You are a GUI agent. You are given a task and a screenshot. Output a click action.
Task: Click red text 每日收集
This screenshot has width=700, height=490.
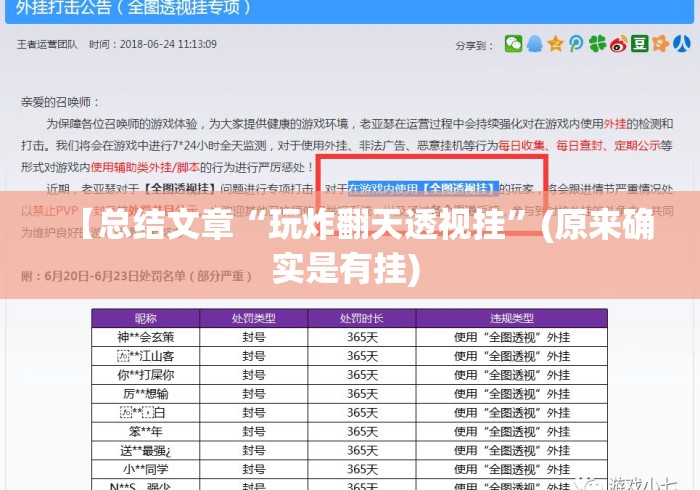[521, 145]
